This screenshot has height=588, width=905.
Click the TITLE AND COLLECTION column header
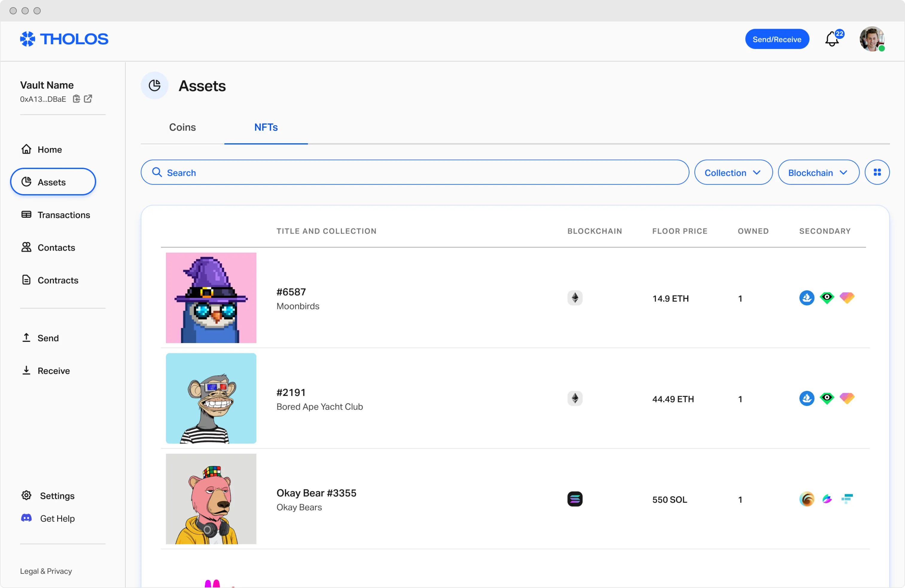[x=326, y=231]
